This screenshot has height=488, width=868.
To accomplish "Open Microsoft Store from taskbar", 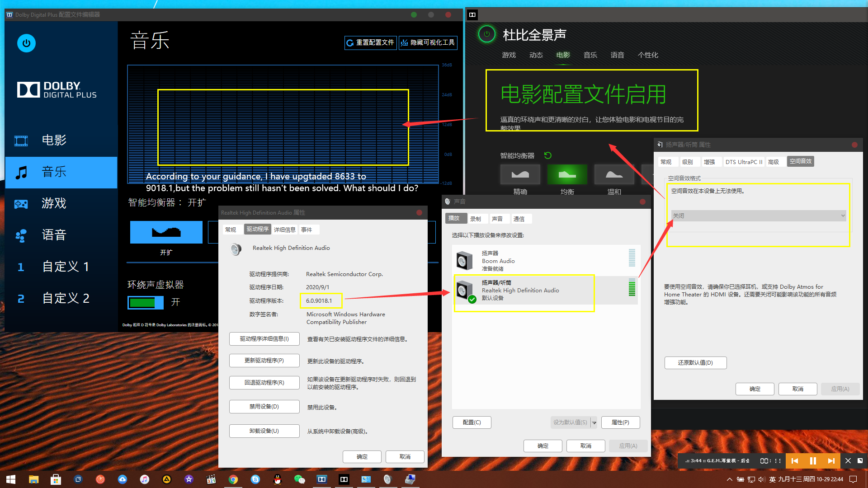I will (x=56, y=479).
